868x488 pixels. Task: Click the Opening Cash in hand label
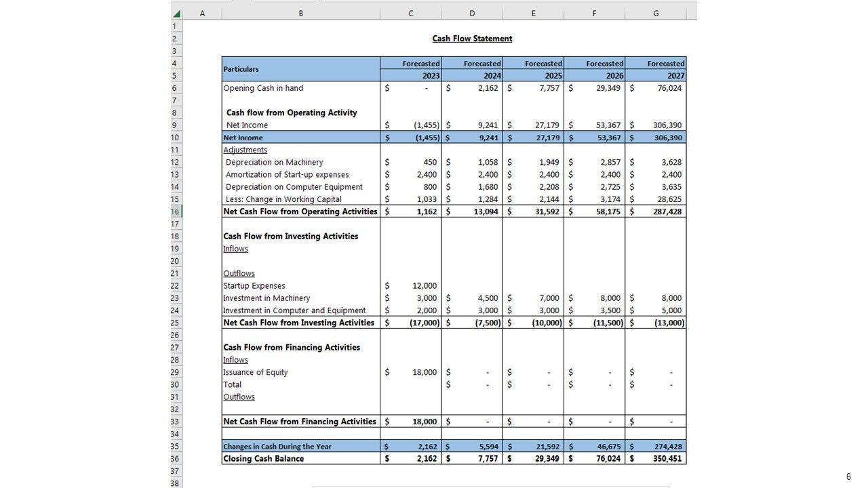point(263,88)
